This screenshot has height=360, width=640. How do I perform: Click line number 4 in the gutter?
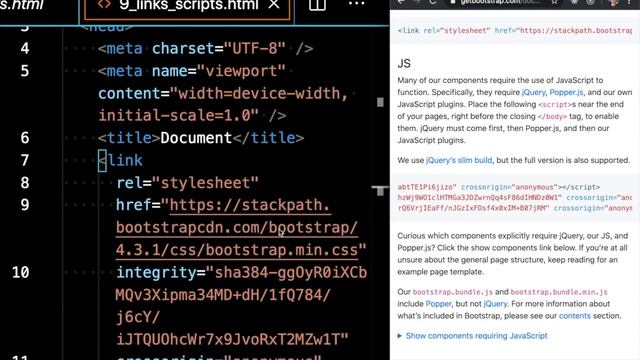point(25,49)
